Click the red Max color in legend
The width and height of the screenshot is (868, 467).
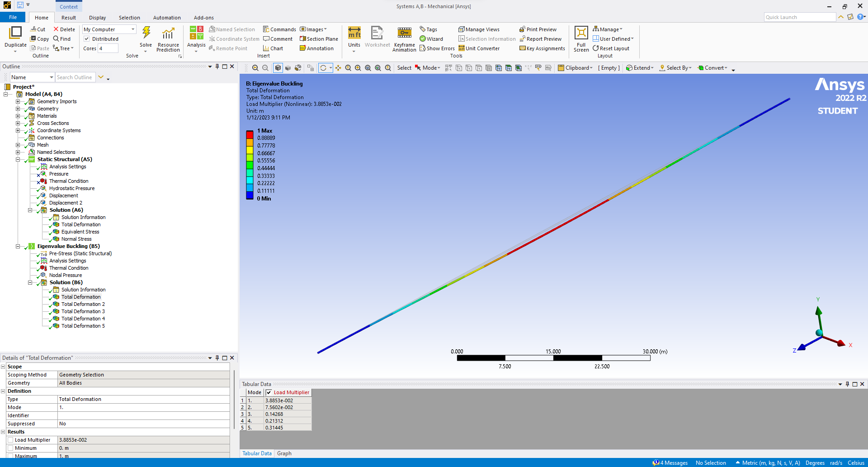pyautogui.click(x=250, y=134)
